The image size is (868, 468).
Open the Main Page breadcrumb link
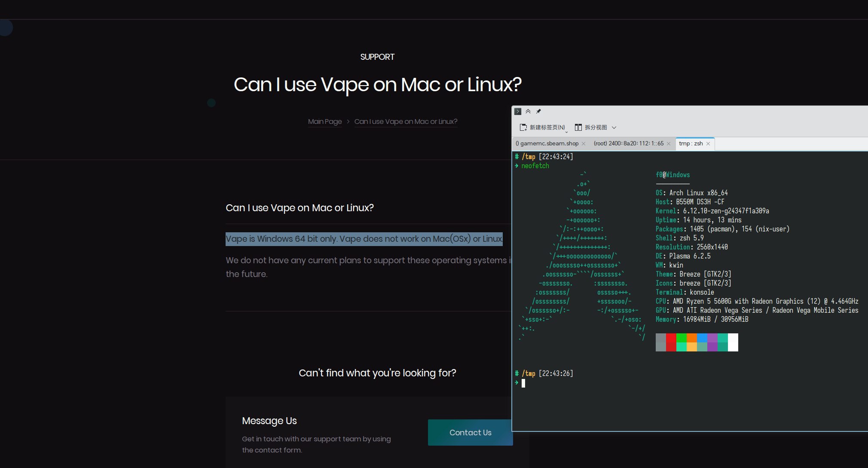point(325,122)
